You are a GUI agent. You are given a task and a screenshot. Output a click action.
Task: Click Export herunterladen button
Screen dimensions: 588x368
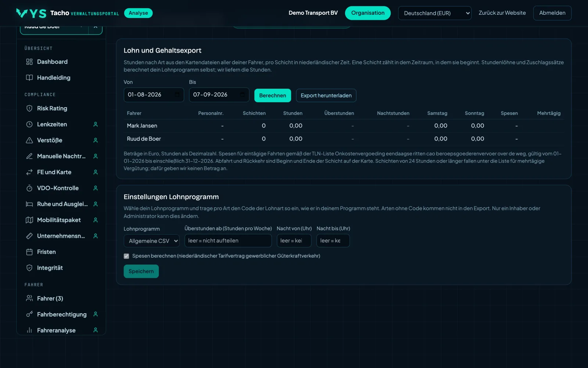(x=326, y=95)
